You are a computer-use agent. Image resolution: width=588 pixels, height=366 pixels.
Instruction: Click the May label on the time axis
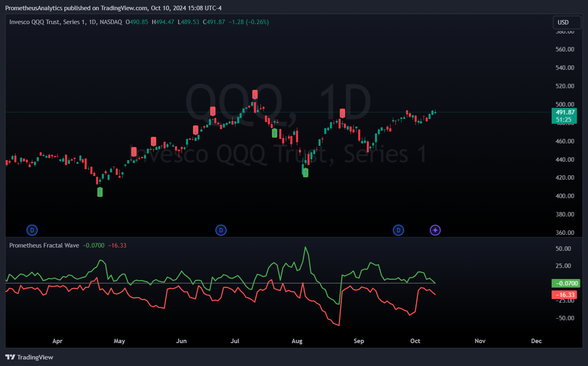pos(119,341)
